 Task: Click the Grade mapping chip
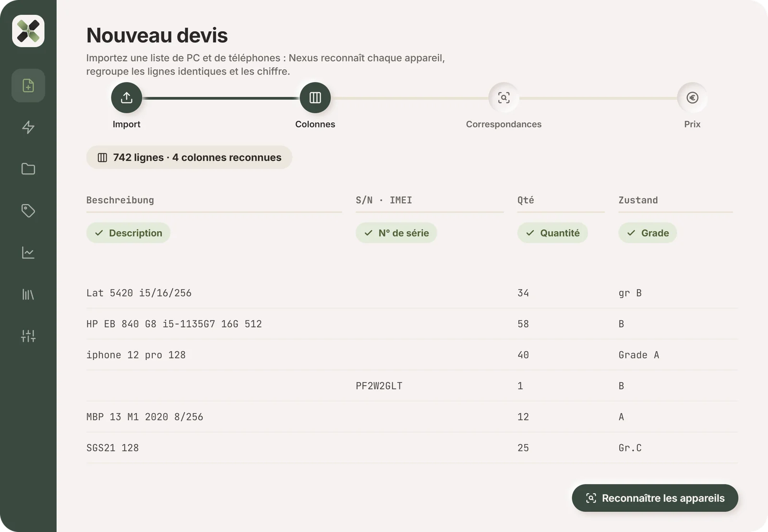(x=648, y=233)
